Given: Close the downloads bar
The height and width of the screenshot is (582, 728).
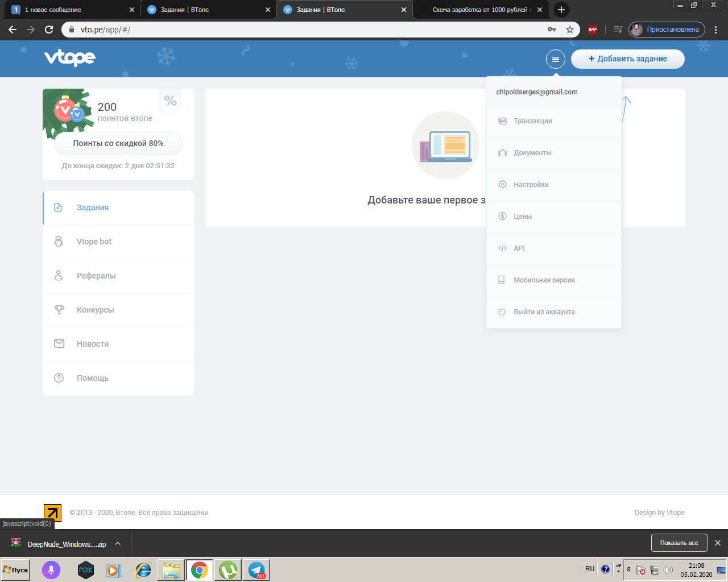Looking at the screenshot, I should pyautogui.click(x=718, y=543).
